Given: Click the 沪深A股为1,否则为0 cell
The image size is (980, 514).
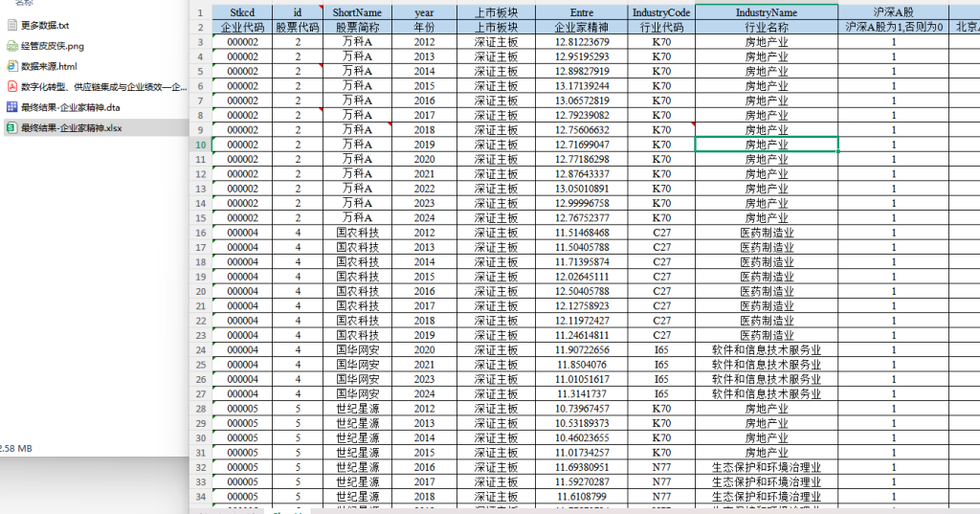Looking at the screenshot, I should coord(894,28).
